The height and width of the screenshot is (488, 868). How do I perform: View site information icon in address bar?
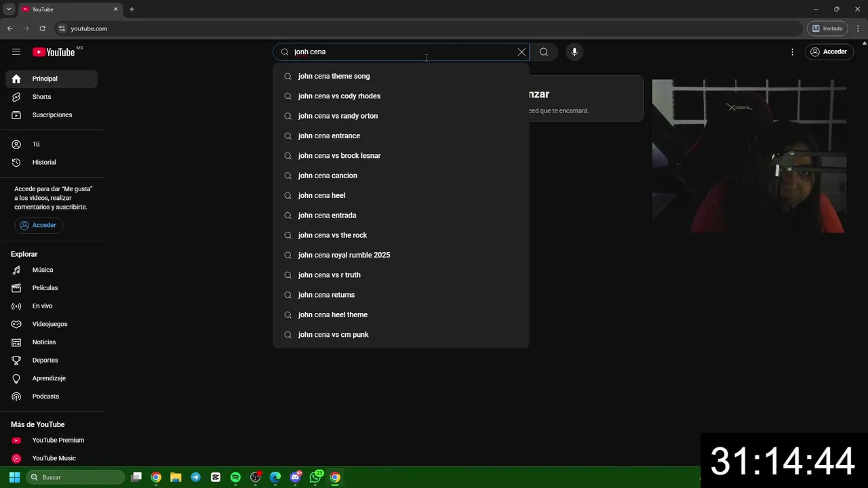[62, 28]
